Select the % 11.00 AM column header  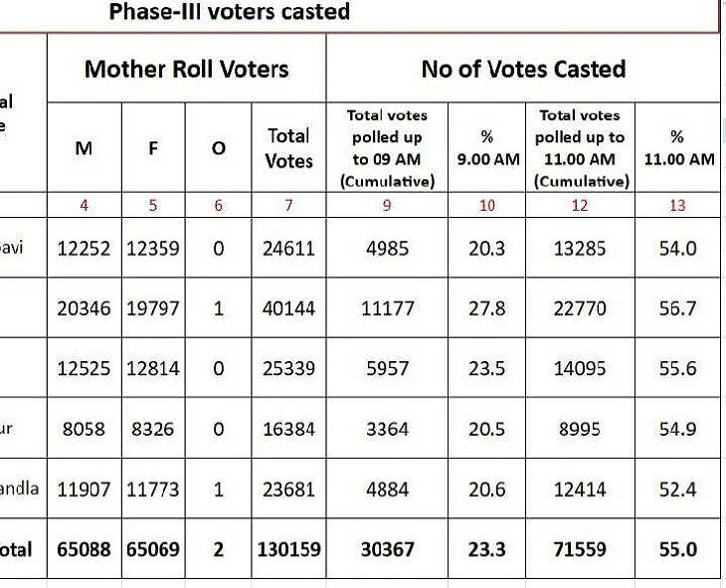(678, 147)
